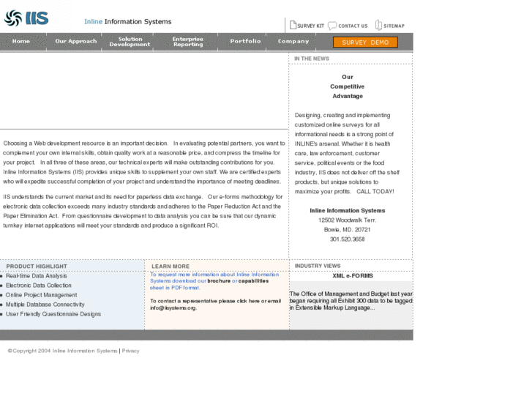Launch the orange Survey Demo button
The image size is (532, 399).
pos(365,42)
